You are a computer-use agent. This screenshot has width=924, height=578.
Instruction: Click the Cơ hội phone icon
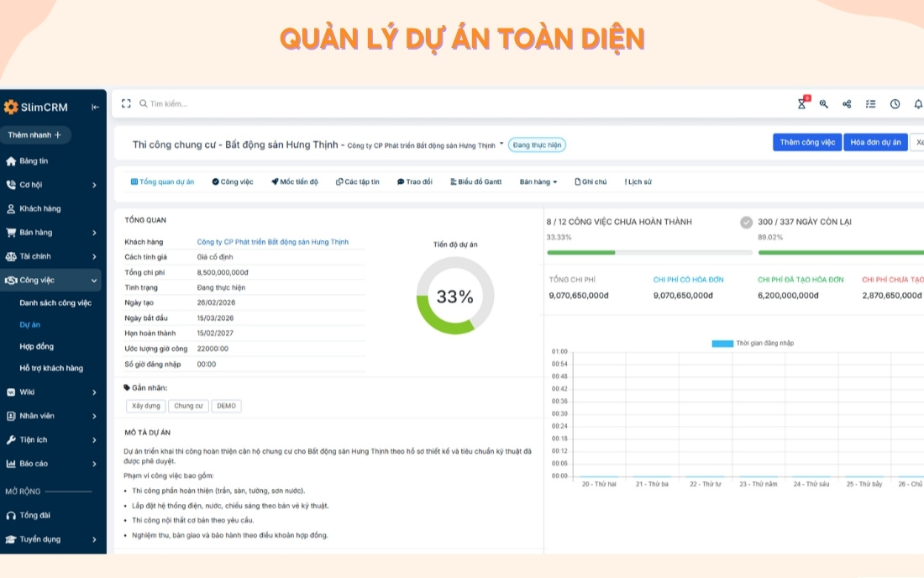pos(11,185)
